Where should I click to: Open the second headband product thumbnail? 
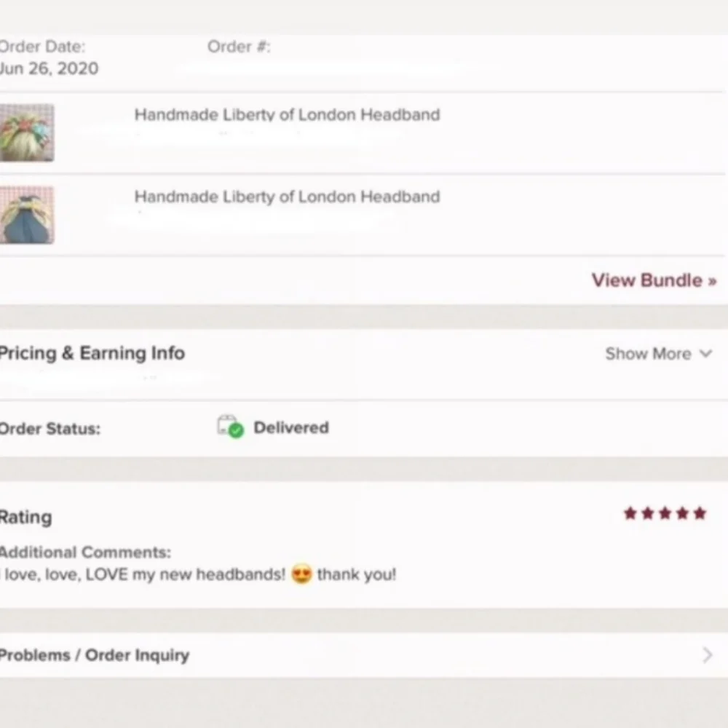click(x=27, y=215)
